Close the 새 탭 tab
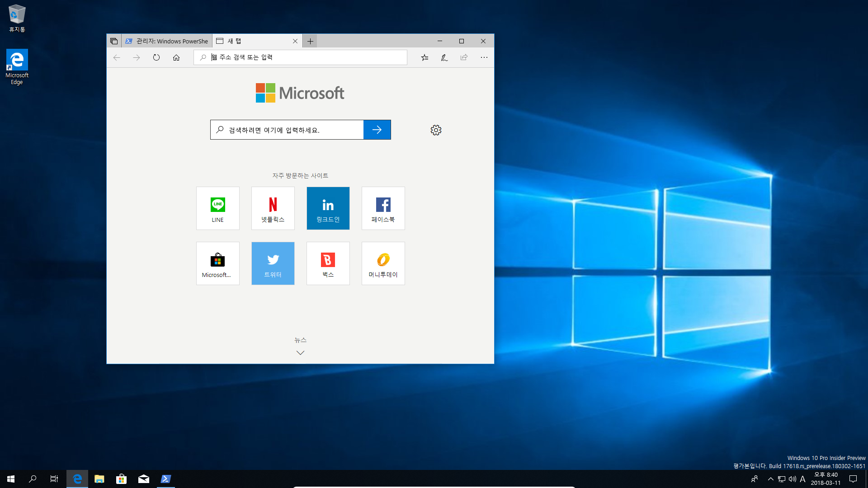 point(295,41)
